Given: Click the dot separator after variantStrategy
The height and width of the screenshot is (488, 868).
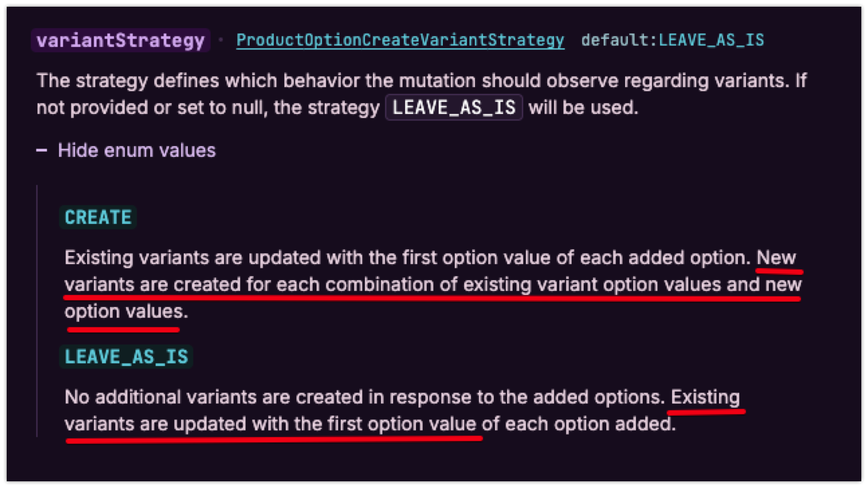Looking at the screenshot, I should (x=221, y=40).
